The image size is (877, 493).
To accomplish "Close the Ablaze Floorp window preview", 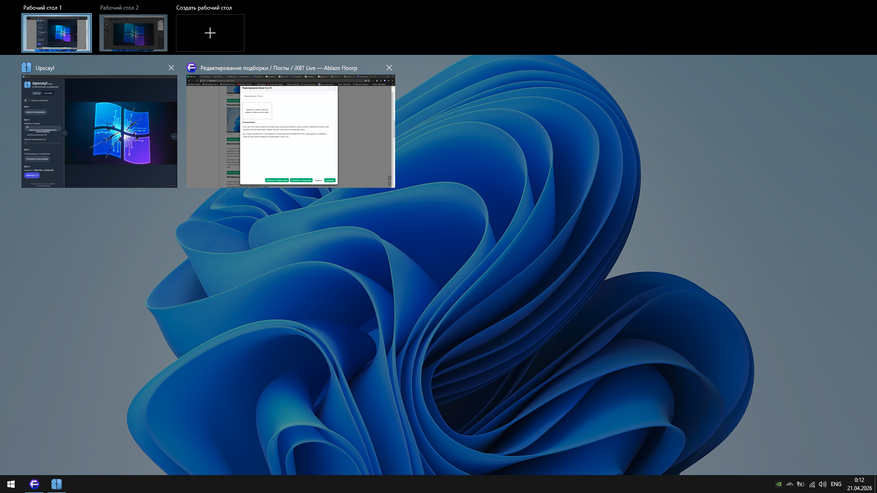I will pyautogui.click(x=389, y=68).
